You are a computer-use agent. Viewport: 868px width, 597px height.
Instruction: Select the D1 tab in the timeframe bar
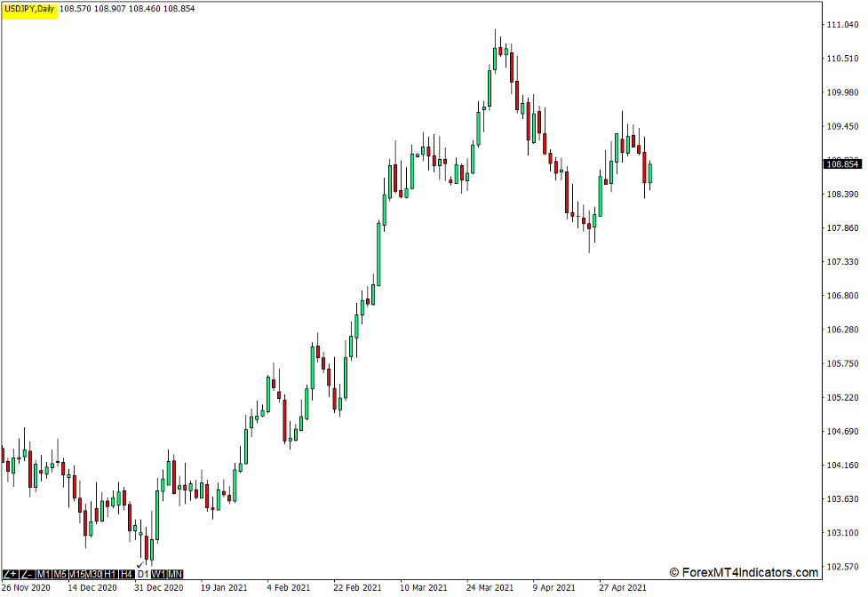(x=143, y=575)
